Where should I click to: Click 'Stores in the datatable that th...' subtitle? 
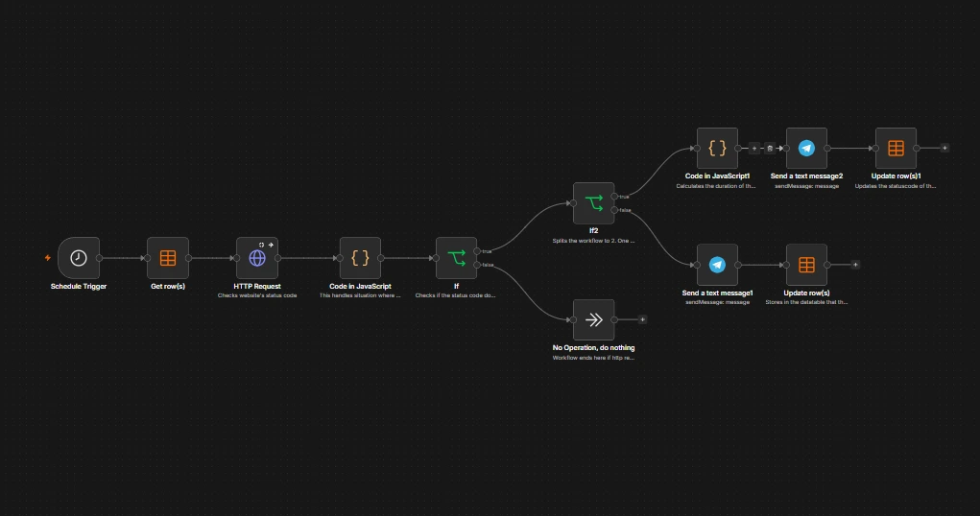point(806,302)
